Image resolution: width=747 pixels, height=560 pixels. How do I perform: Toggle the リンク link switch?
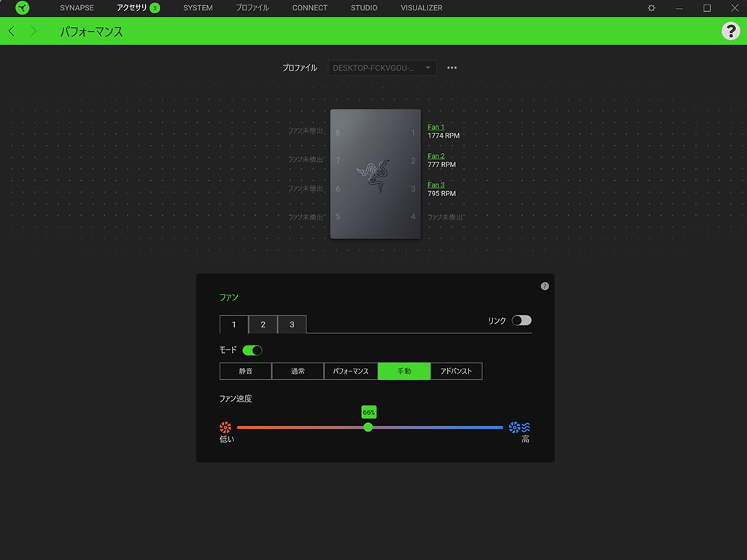pos(521,321)
